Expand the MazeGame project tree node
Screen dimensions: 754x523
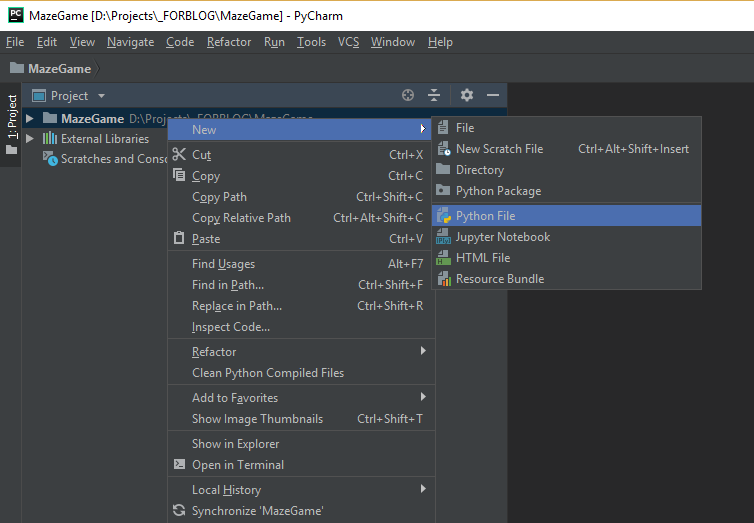(x=30, y=118)
